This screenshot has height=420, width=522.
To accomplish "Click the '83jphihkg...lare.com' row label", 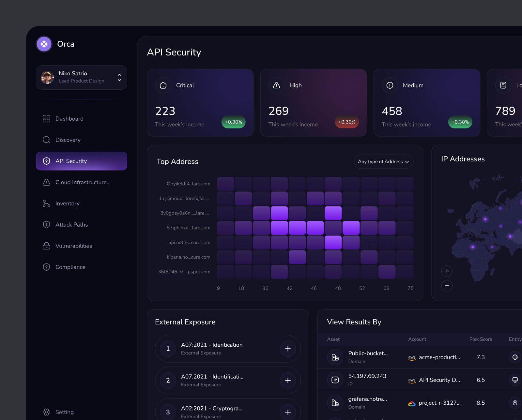I will (x=188, y=228).
